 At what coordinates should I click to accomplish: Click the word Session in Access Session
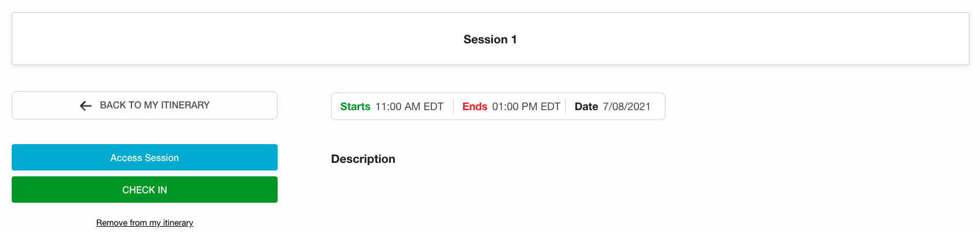pyautogui.click(x=162, y=158)
